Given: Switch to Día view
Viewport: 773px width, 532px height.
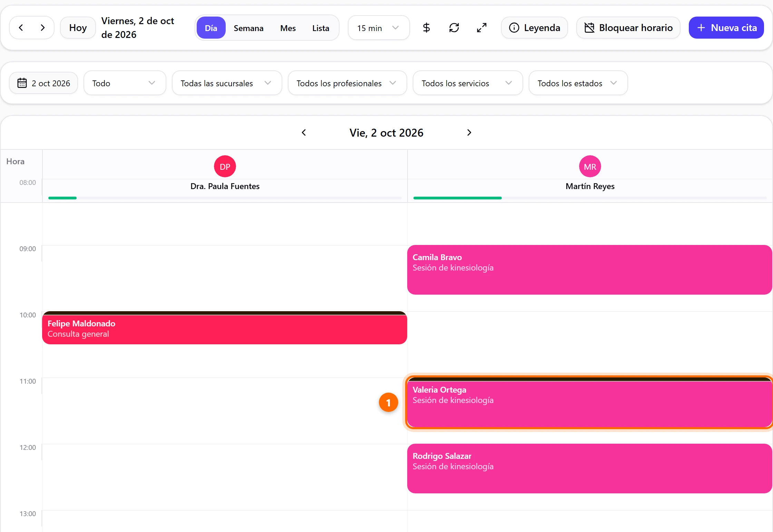Looking at the screenshot, I should tap(211, 28).
